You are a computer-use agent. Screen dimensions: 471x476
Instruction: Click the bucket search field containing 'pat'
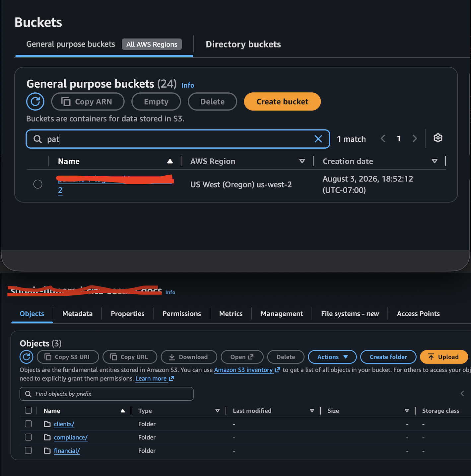178,139
